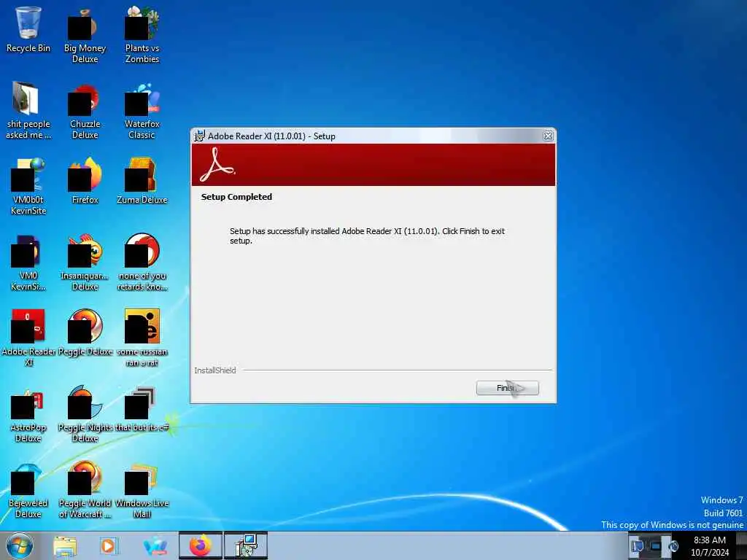
Task: Open the Waterfox taskbar icon
Action: click(x=155, y=546)
